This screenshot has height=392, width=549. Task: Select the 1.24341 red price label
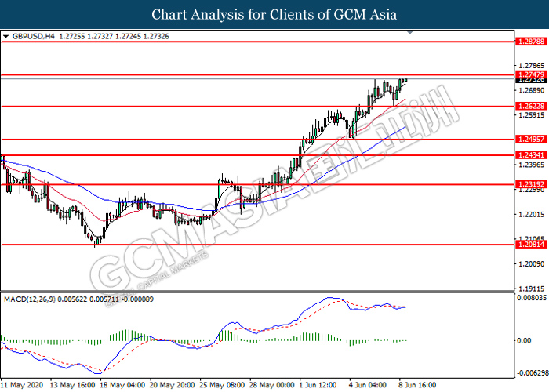[x=531, y=155]
